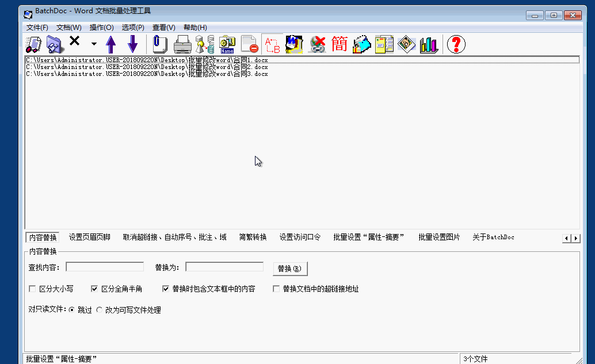Click the A to B content replace icon
The width and height of the screenshot is (595, 364).
(272, 44)
